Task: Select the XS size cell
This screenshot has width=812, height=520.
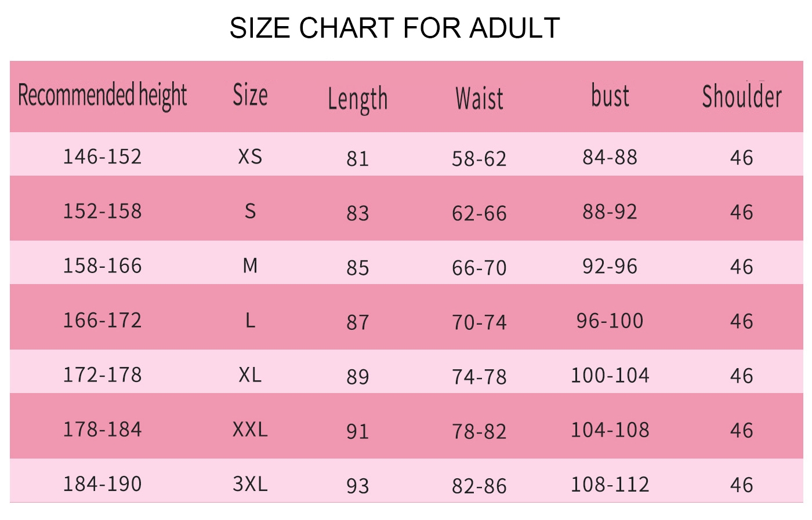Action: (x=250, y=157)
